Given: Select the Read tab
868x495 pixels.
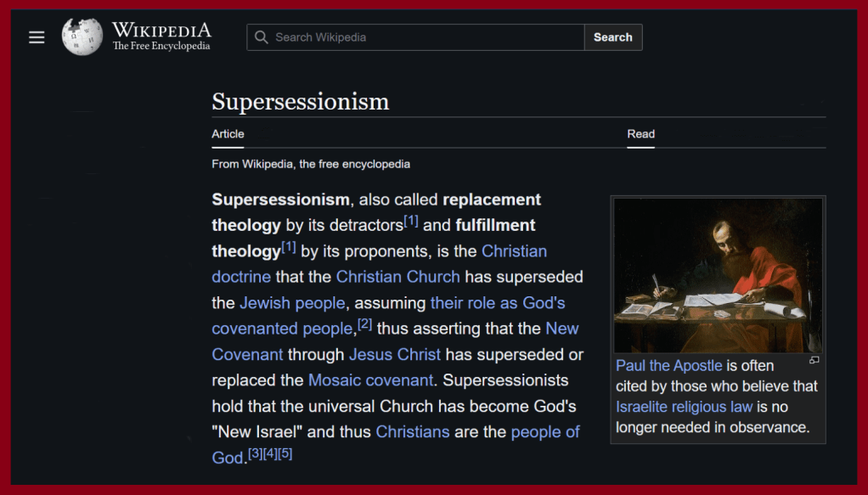Looking at the screenshot, I should (640, 134).
